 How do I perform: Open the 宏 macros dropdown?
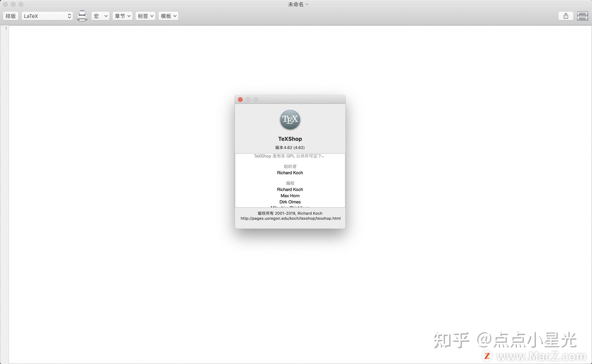click(x=100, y=16)
